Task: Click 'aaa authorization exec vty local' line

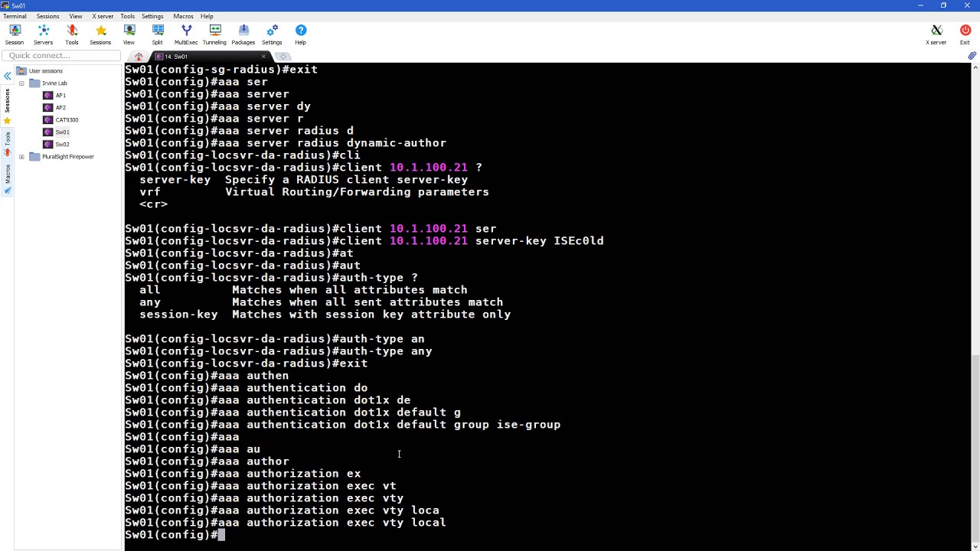Action: pos(286,522)
